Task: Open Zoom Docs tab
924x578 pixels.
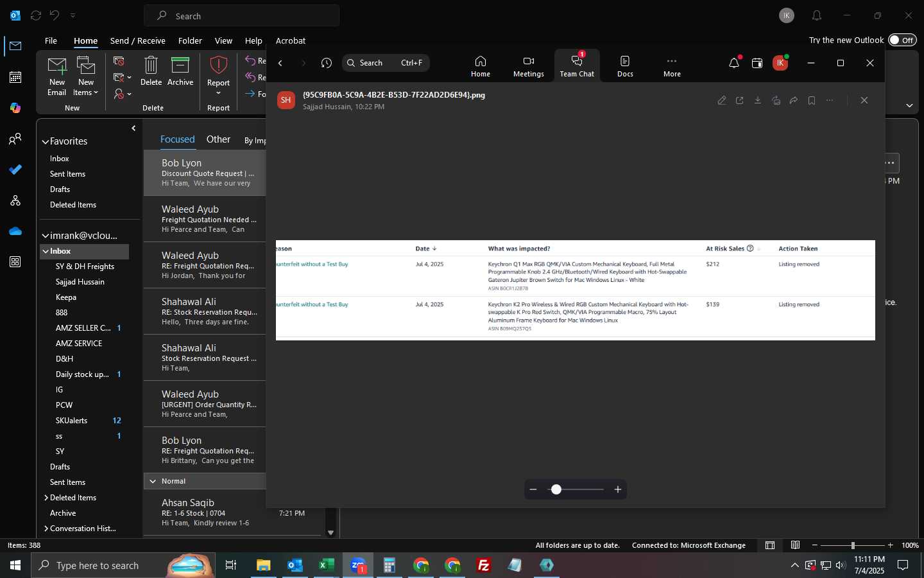Action: (x=625, y=66)
